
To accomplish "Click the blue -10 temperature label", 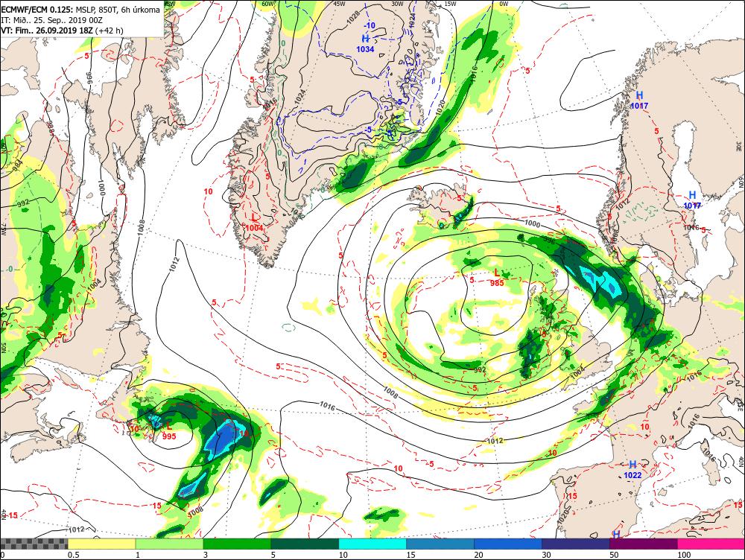I will 370,25.
